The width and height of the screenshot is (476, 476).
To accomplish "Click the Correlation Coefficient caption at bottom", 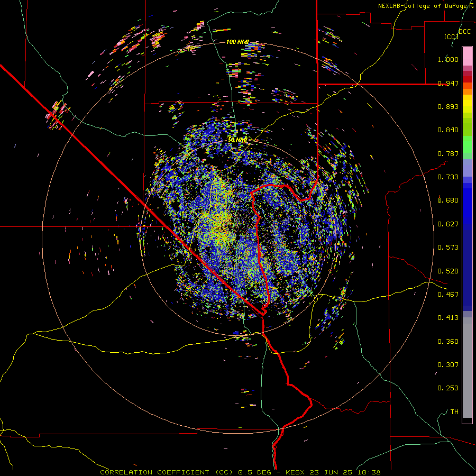I will (x=240, y=472).
